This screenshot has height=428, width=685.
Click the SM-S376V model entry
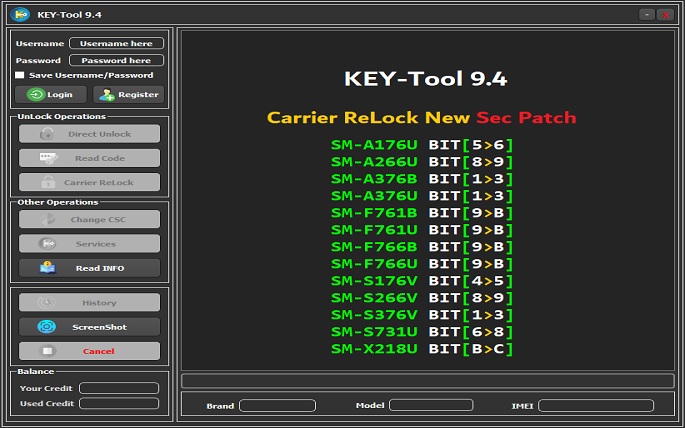[374, 315]
